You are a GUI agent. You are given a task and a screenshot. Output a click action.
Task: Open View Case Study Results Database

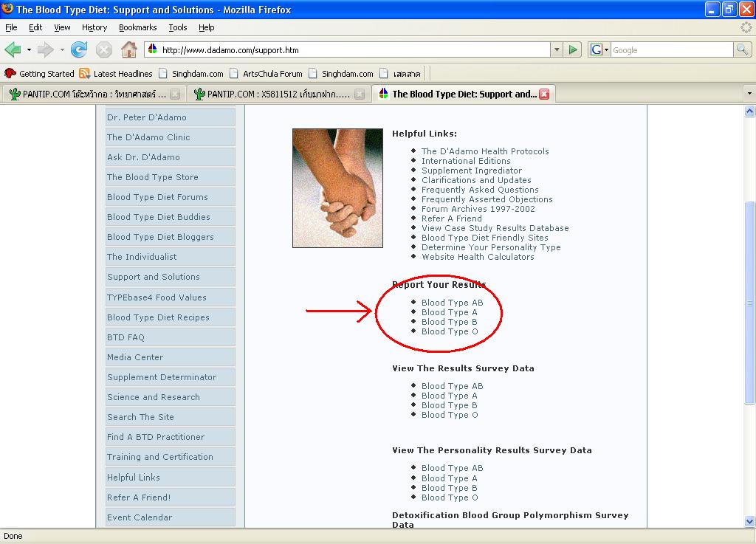click(x=495, y=228)
